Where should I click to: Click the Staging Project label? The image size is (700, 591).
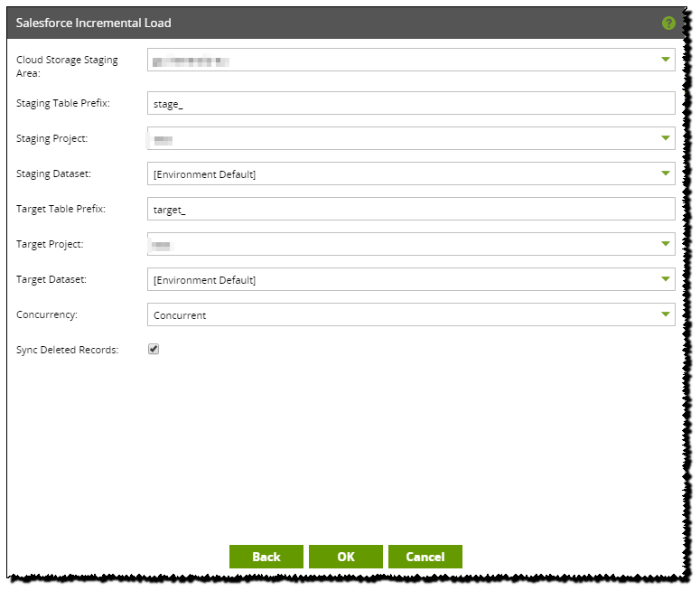click(51, 138)
